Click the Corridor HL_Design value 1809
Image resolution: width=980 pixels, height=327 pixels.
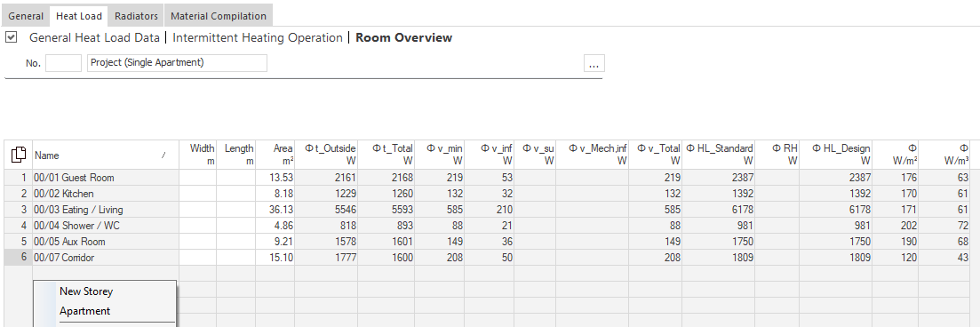836,258
